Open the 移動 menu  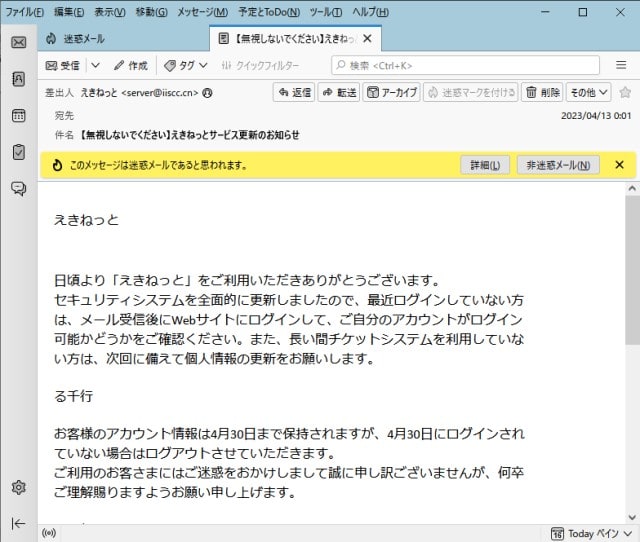(151, 12)
